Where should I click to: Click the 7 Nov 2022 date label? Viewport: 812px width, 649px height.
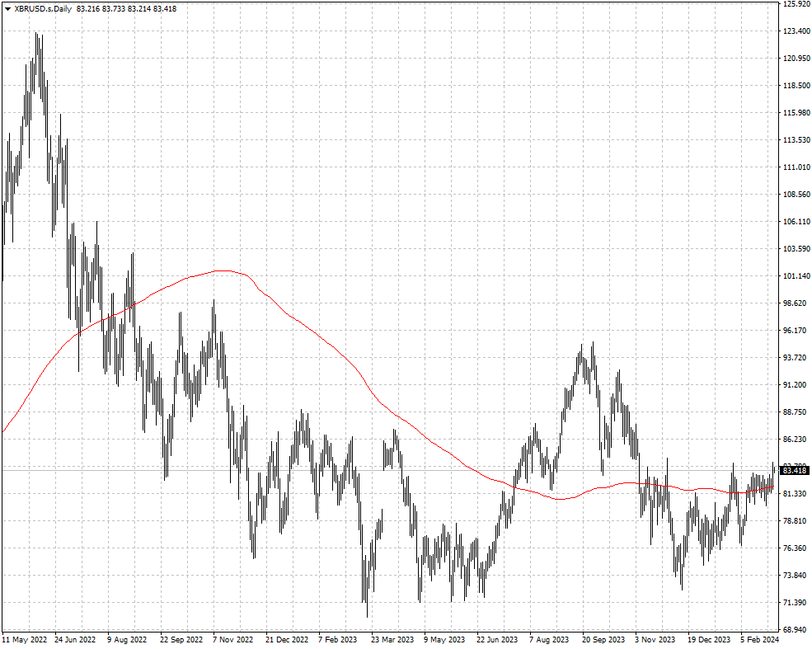click(x=232, y=640)
